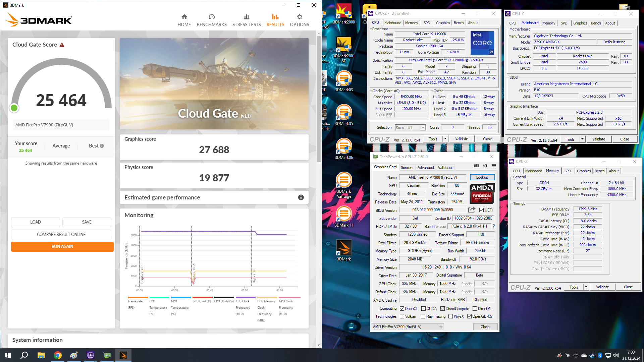Open the 3DMark HOME icon
The image size is (644, 362).
(184, 17)
